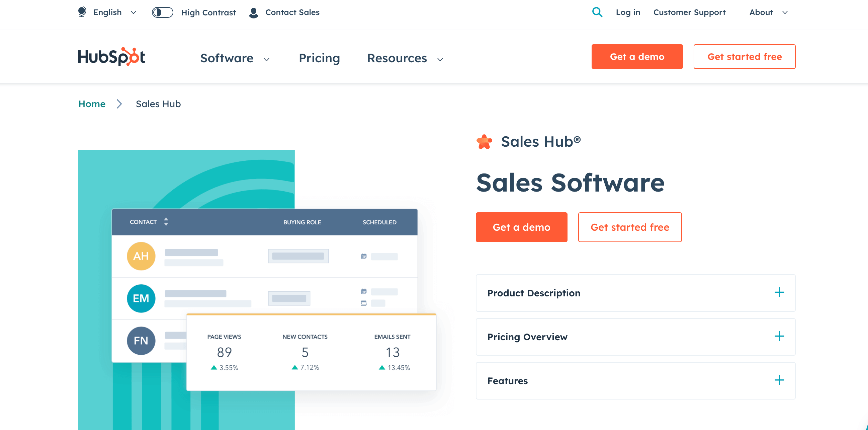Viewport: 868px width, 430px height.
Task: Click the SCHEDULED column header
Action: click(x=379, y=222)
